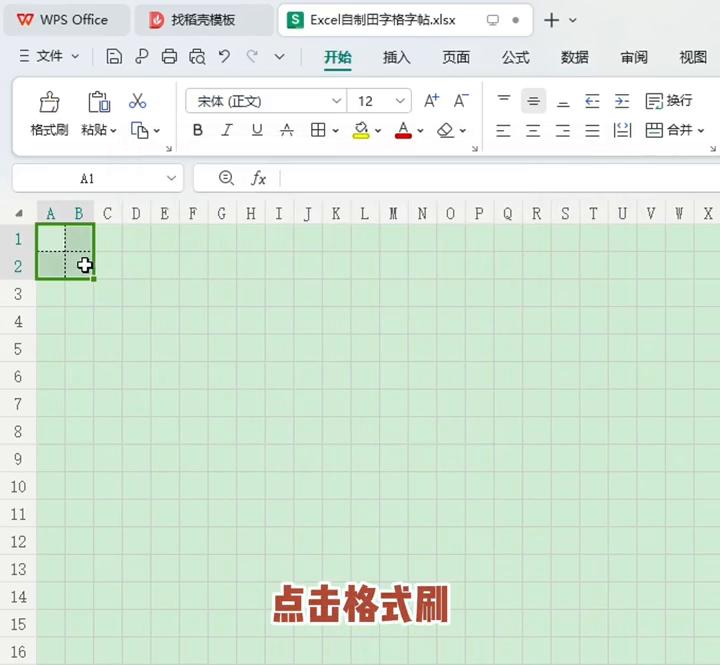Image resolution: width=720 pixels, height=665 pixels.
Task: Switch to the 开始 (Home) tab
Action: (x=338, y=57)
